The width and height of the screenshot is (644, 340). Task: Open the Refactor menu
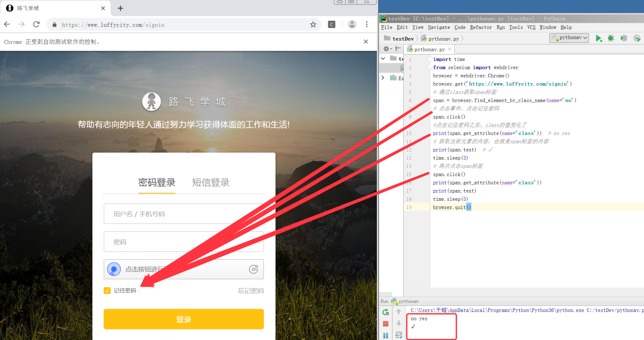481,27
